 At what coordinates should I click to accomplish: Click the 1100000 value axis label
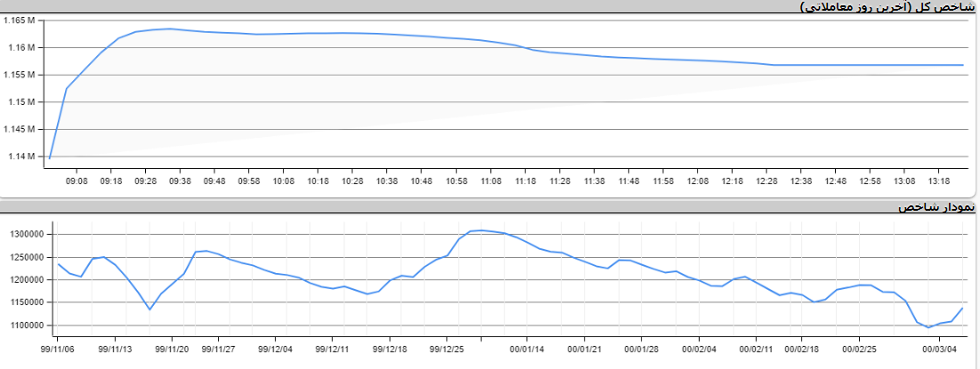coord(27,325)
